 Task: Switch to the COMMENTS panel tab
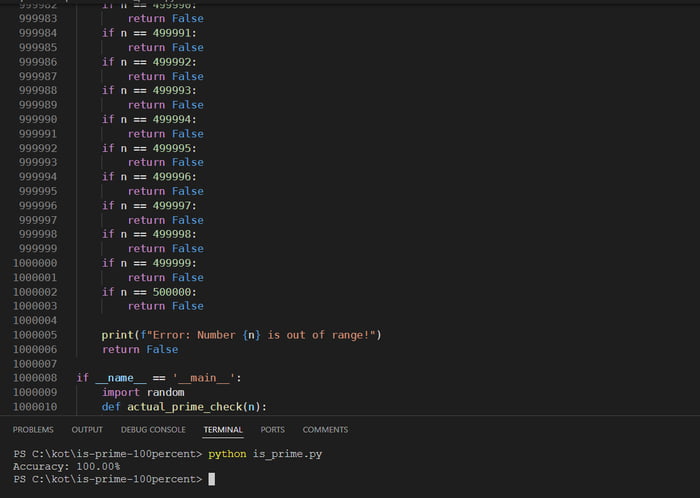(325, 430)
